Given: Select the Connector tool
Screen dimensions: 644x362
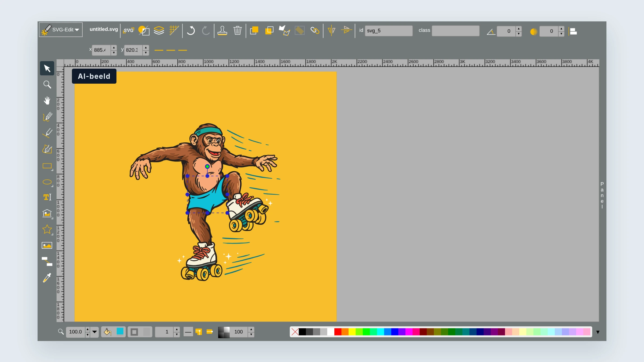Looking at the screenshot, I should click(47, 262).
